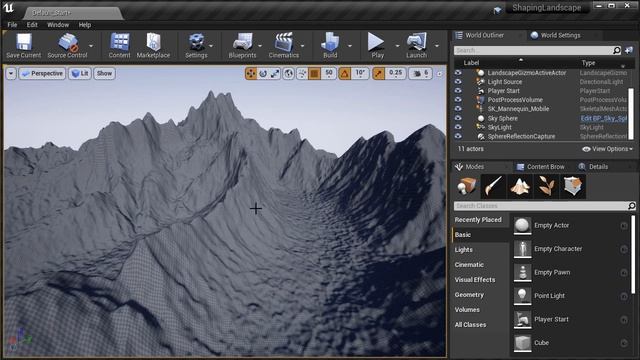Screen dimensions: 640x360
Task: Click the Point Light bulb icon
Action: coord(522,296)
